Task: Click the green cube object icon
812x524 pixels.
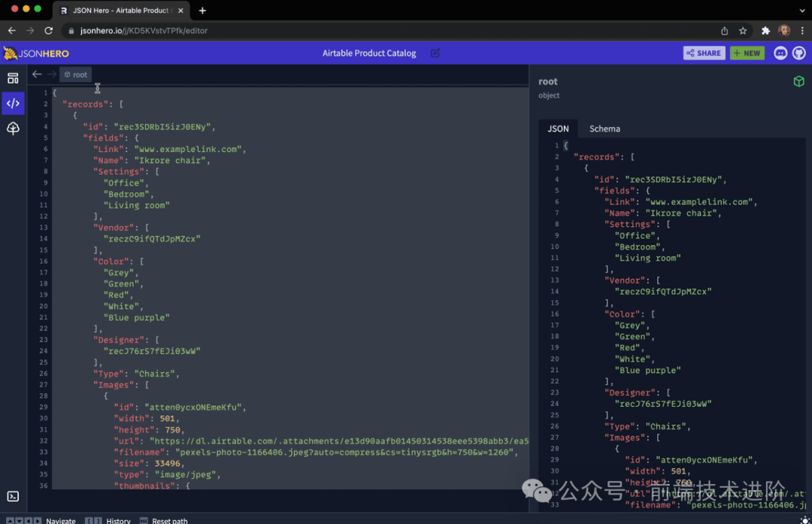Action: 798,81
